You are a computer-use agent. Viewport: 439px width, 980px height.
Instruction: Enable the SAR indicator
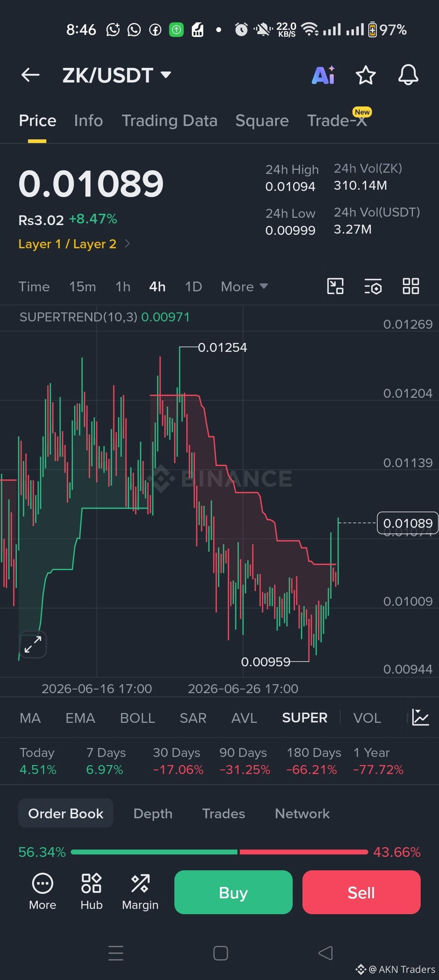(193, 718)
